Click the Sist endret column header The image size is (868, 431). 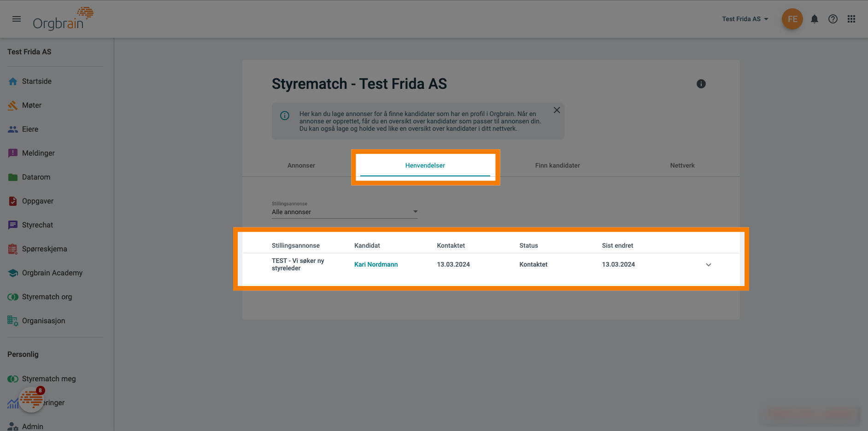pyautogui.click(x=617, y=245)
